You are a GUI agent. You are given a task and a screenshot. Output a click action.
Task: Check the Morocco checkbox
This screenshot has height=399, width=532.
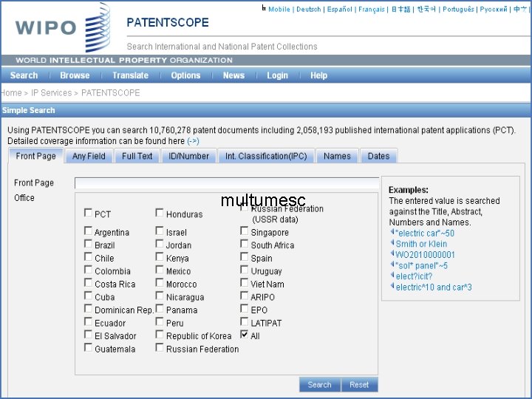tap(159, 282)
